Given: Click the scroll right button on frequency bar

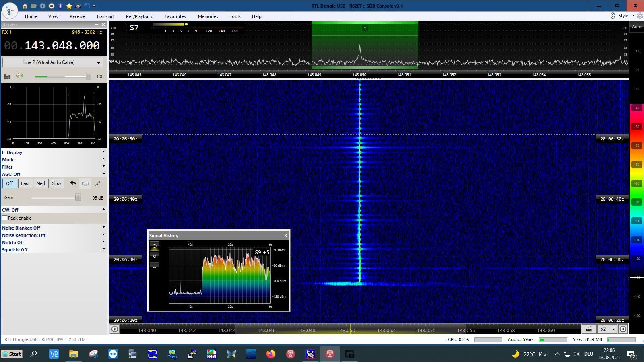Looking at the screenshot, I should point(623,329).
